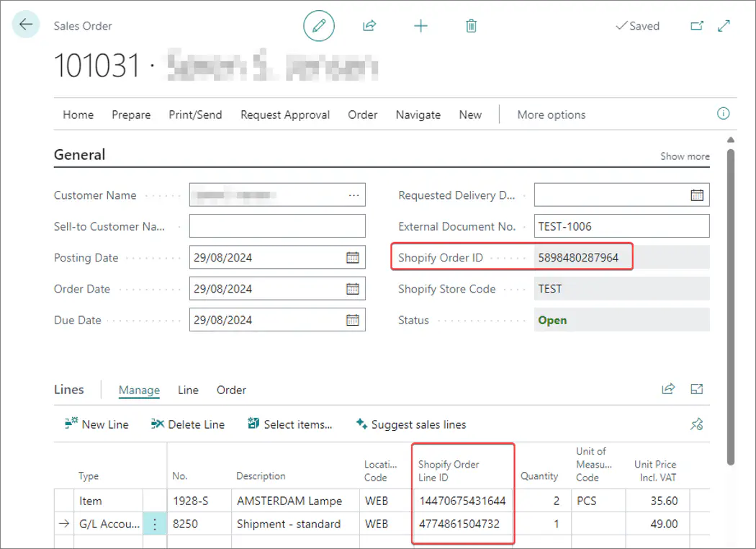Open the Navigate menu
The width and height of the screenshot is (756, 549).
(x=418, y=115)
